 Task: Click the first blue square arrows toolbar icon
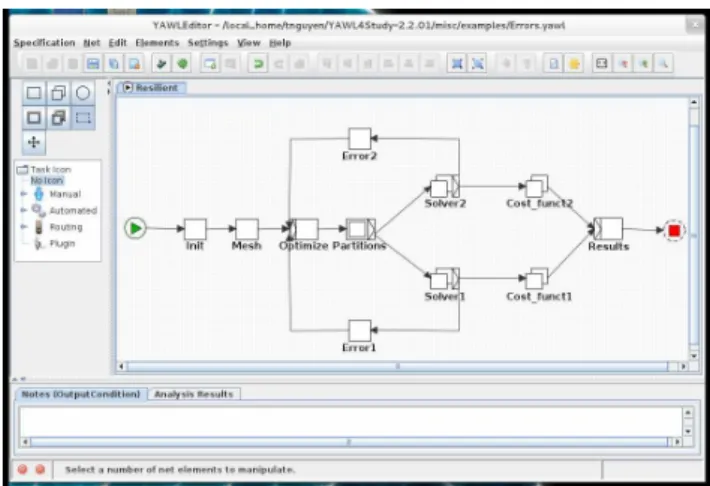pos(457,63)
